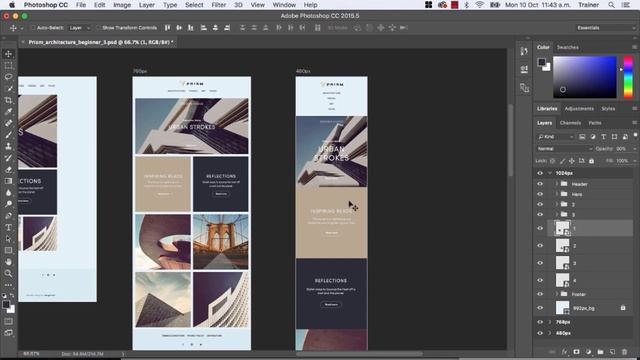
Task: Select the Eyedropper tool
Action: click(8, 111)
